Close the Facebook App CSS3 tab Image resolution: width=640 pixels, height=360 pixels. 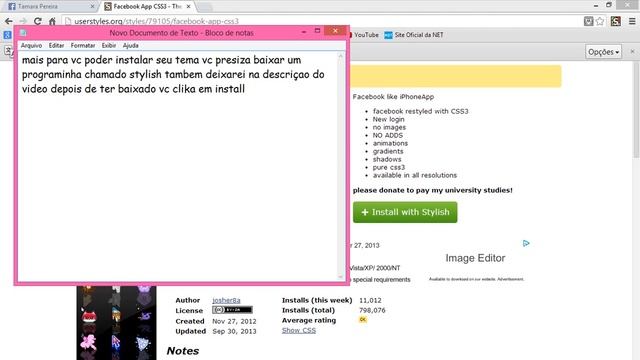(x=188, y=7)
